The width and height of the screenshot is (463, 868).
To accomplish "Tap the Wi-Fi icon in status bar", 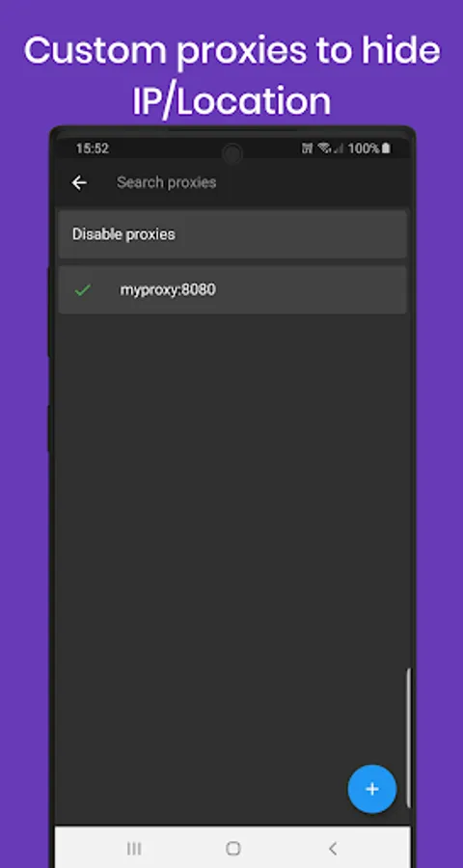I will [x=324, y=149].
